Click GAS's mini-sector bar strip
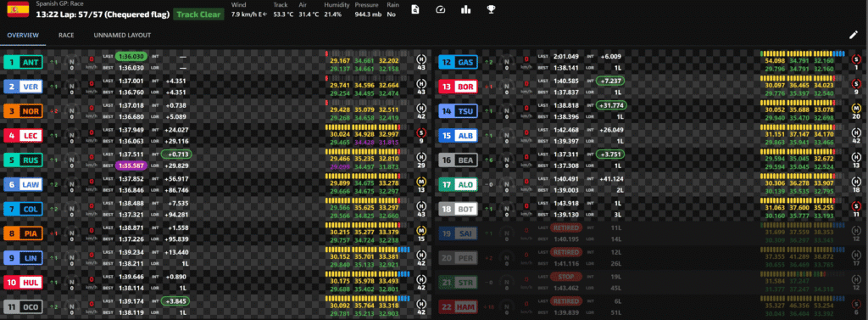 click(x=802, y=53)
